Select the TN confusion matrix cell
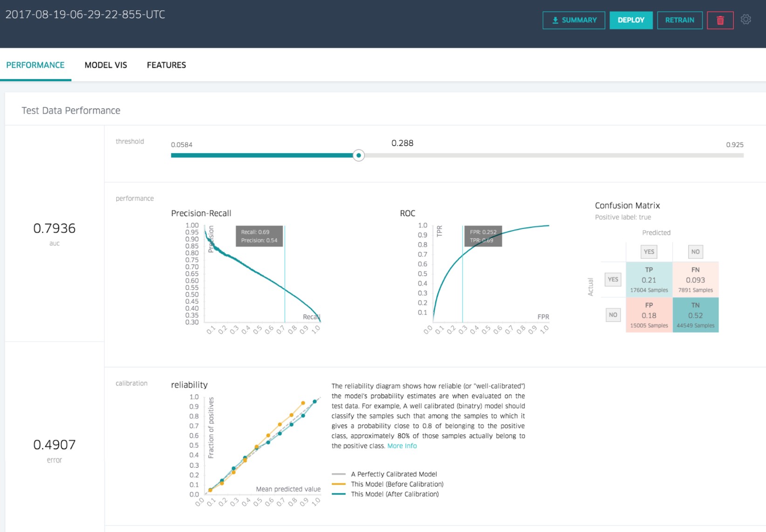The image size is (766, 532). tap(695, 315)
